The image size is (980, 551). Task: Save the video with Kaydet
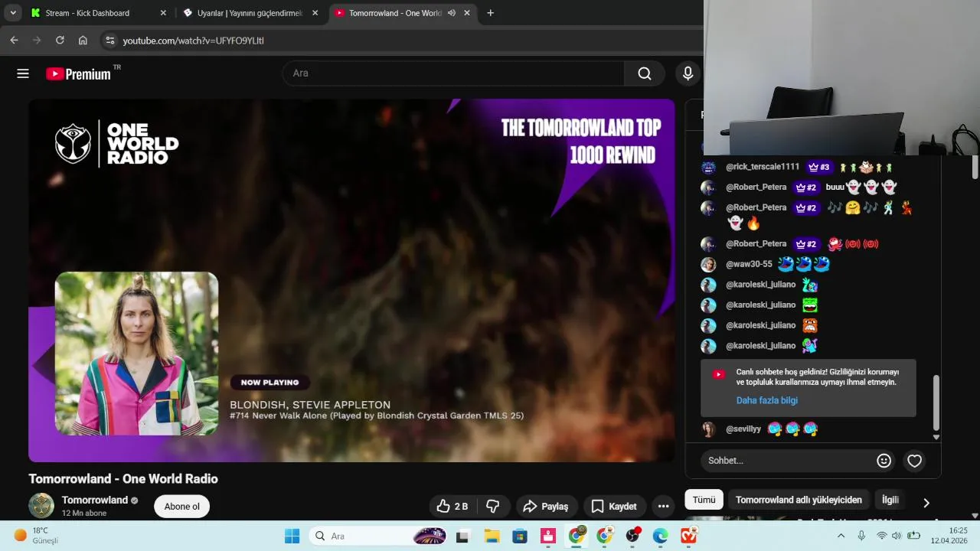pyautogui.click(x=614, y=507)
